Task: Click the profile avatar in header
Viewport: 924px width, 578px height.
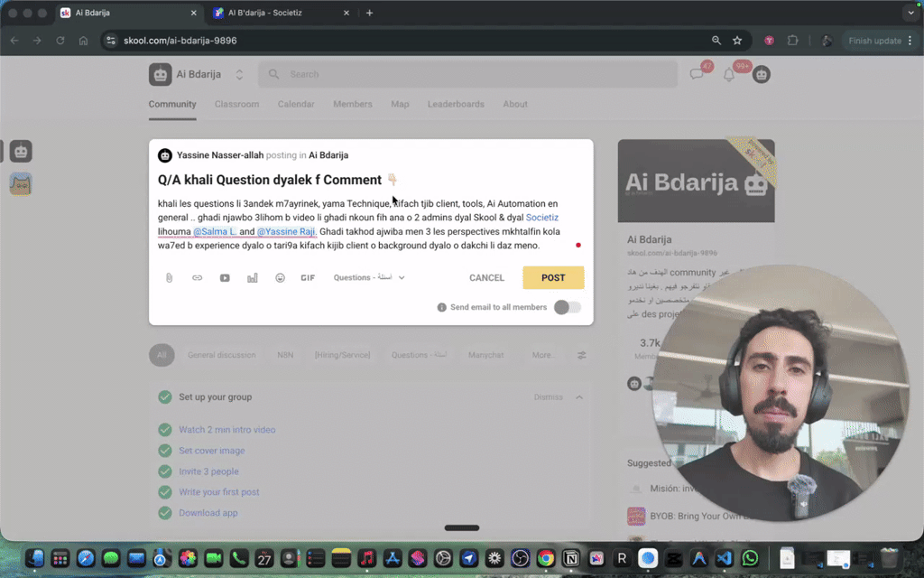Action: 762,74
